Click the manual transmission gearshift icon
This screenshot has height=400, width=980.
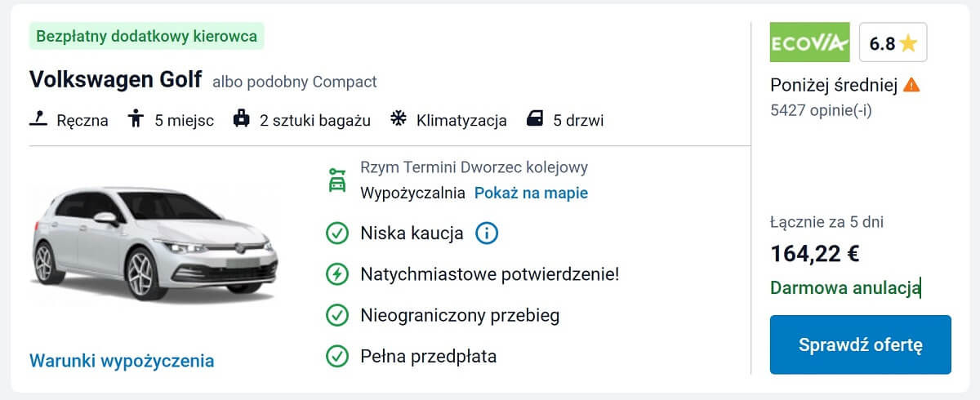(x=38, y=120)
